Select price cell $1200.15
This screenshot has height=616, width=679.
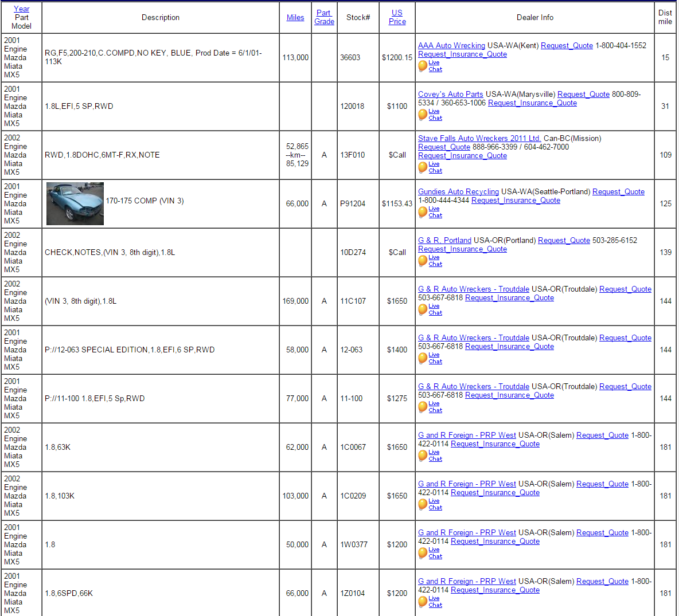[397, 57]
